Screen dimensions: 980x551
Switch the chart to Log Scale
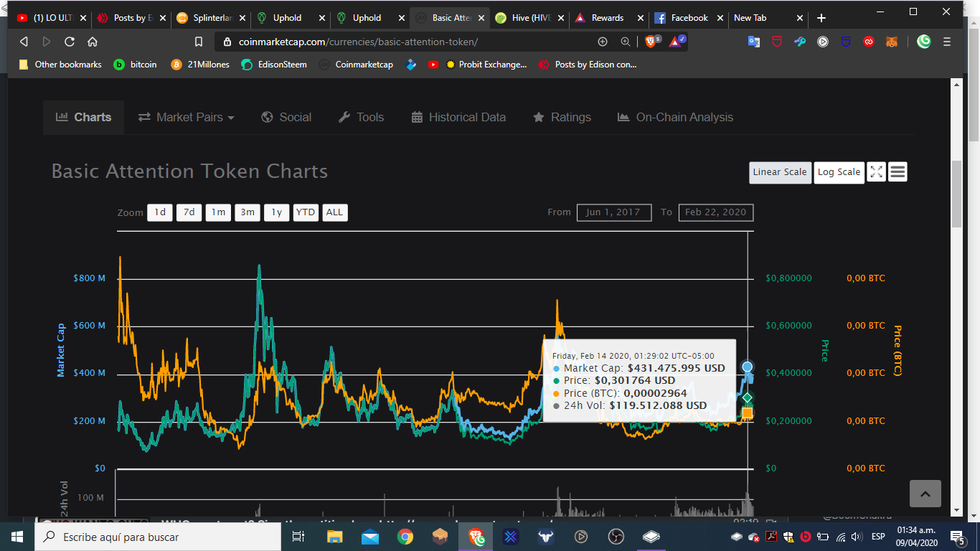tap(839, 172)
